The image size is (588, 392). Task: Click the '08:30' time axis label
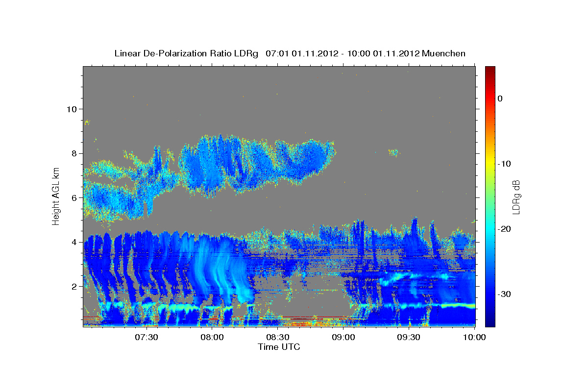[278, 338]
